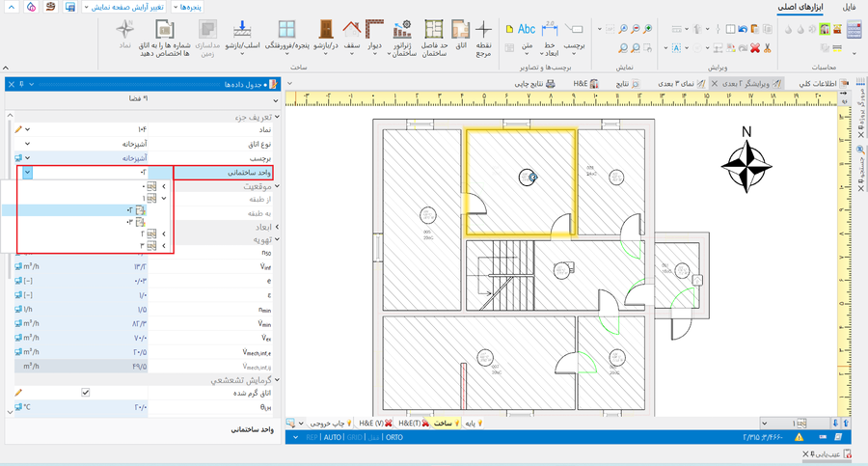This screenshot has width=868, height=466.
Task: Open the File (فایل) menu
Action: (848, 7)
